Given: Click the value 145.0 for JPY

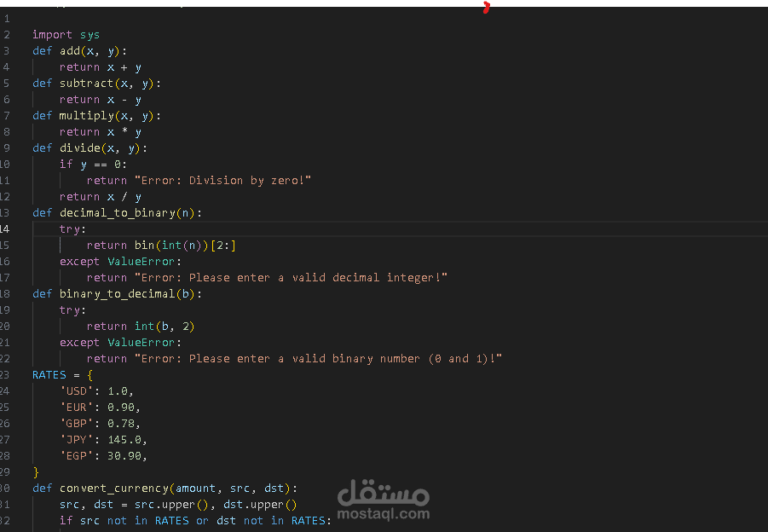Looking at the screenshot, I should coord(124,439).
